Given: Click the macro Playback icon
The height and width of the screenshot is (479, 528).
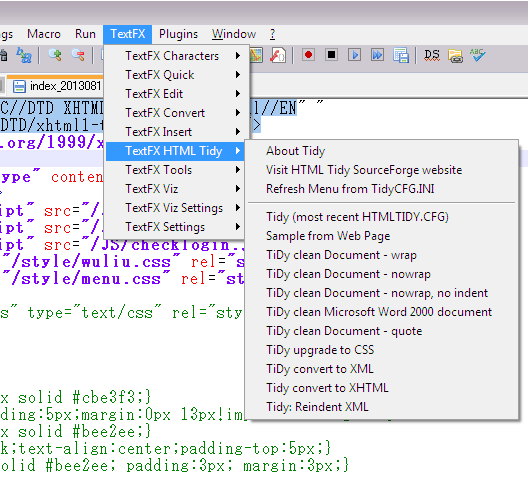Looking at the screenshot, I should tap(354, 55).
